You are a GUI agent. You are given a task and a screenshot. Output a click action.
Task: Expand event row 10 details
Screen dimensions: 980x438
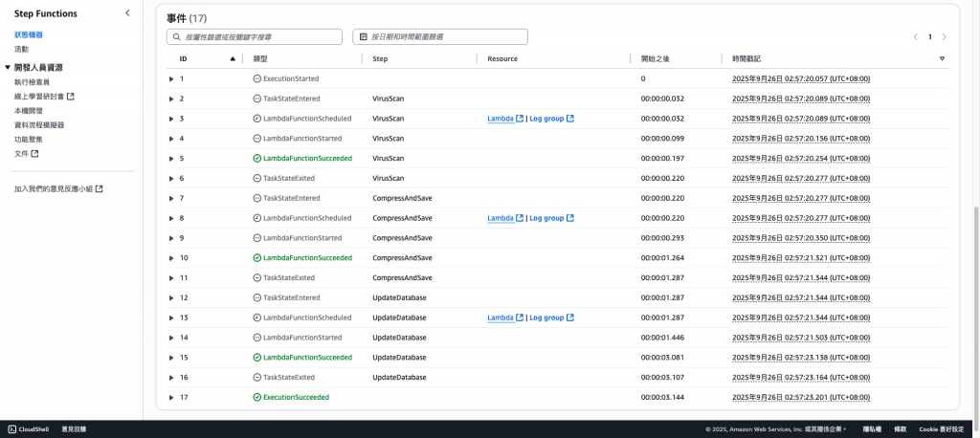point(172,258)
